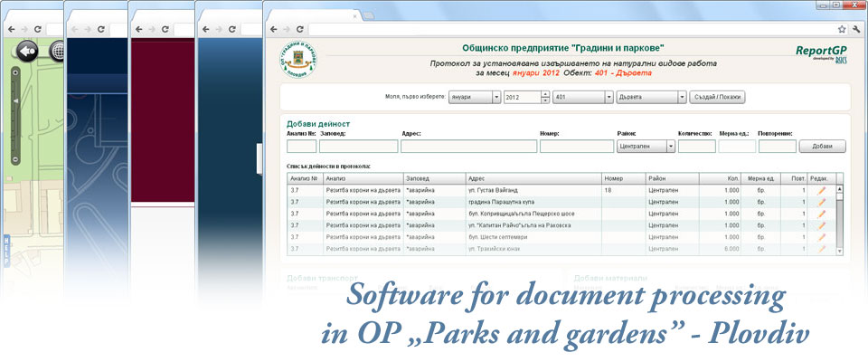Close the active browser tab with its X
Image resolution: width=868 pixels, height=362 pixels.
click(x=354, y=16)
